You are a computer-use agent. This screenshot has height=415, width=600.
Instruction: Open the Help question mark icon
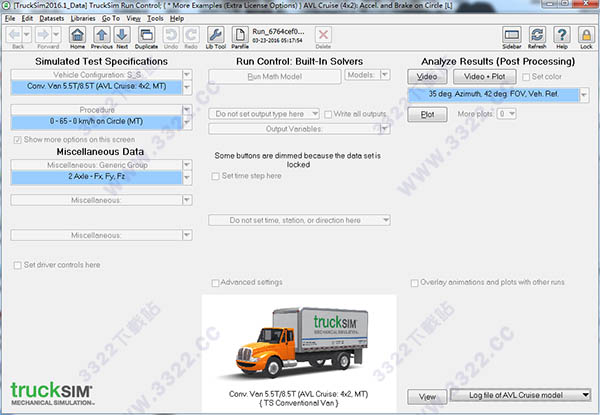coord(562,35)
